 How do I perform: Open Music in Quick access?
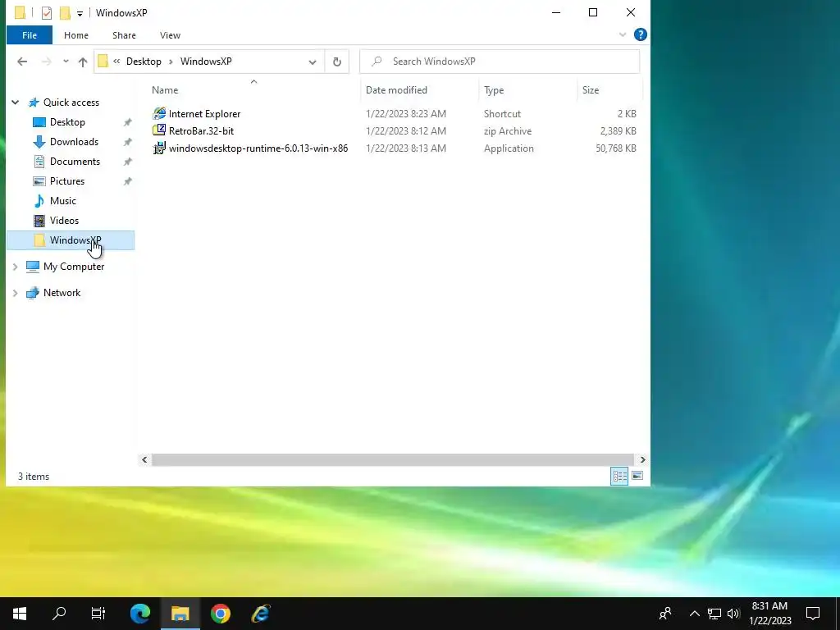click(x=62, y=201)
